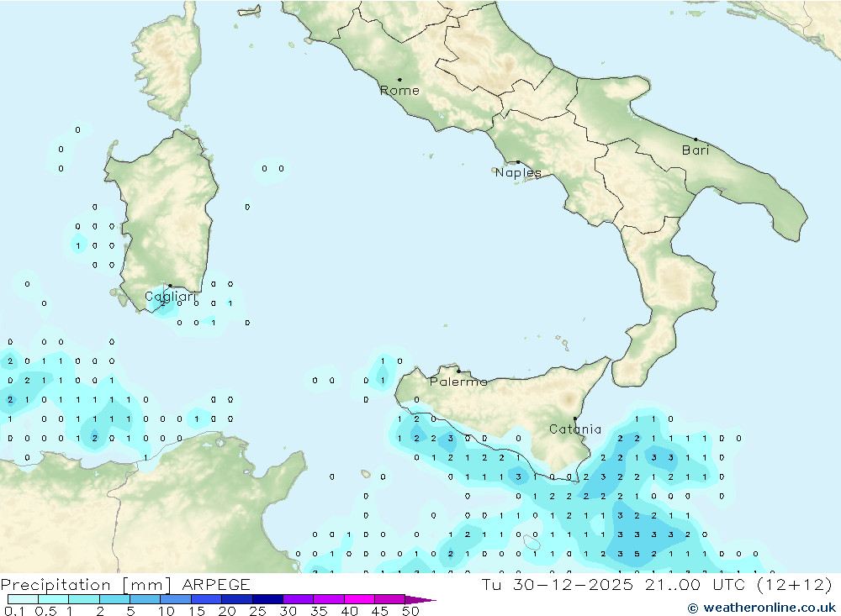Click the 10 to 15 mm legend swatch
841x616 pixels.
coord(176,599)
